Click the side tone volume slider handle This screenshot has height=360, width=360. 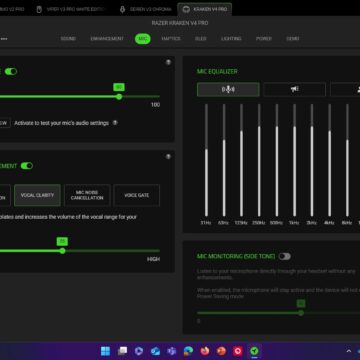click(x=301, y=313)
